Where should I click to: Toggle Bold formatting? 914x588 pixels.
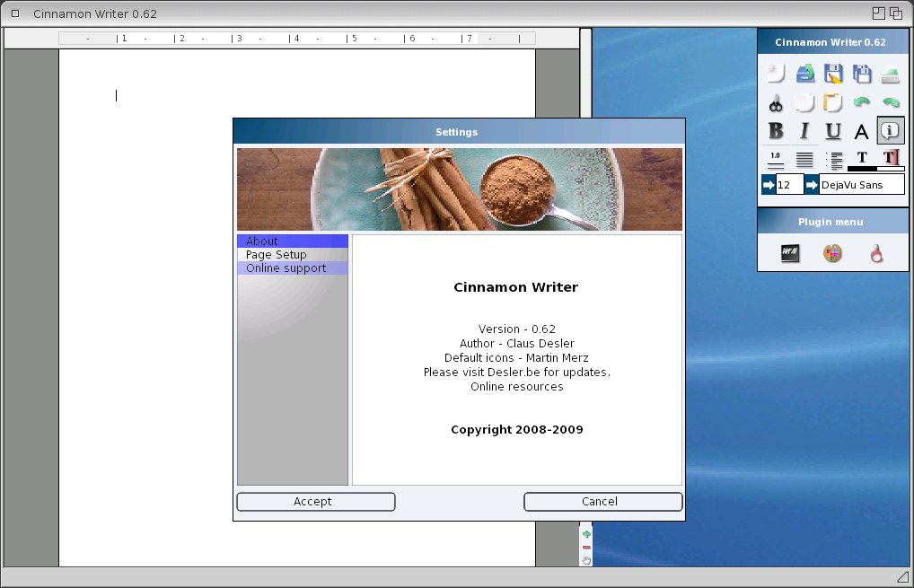tap(777, 131)
